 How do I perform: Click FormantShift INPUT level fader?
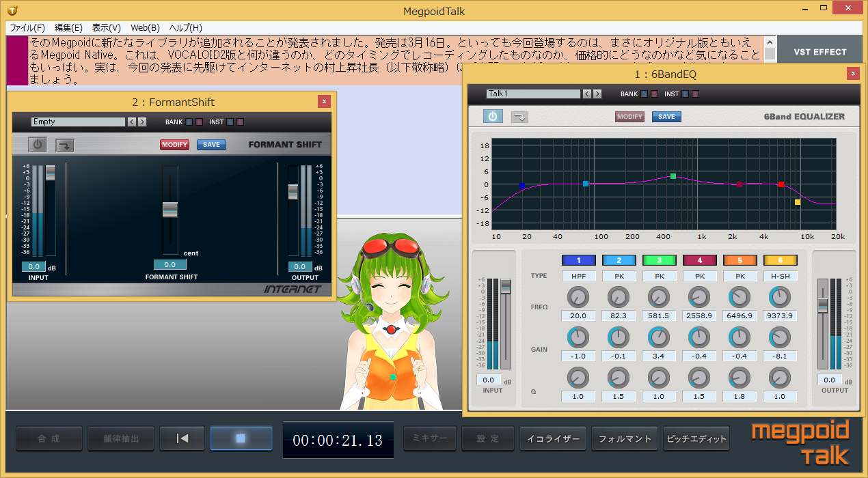51,173
